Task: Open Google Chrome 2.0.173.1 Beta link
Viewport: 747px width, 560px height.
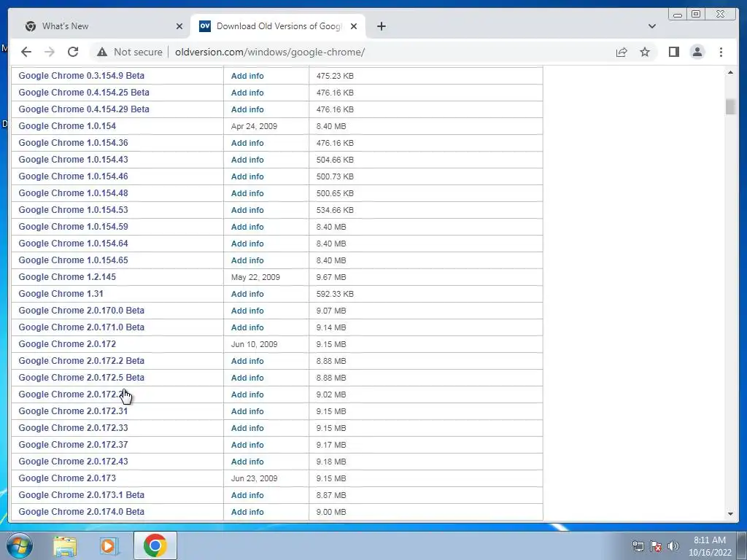Action: pos(81,495)
